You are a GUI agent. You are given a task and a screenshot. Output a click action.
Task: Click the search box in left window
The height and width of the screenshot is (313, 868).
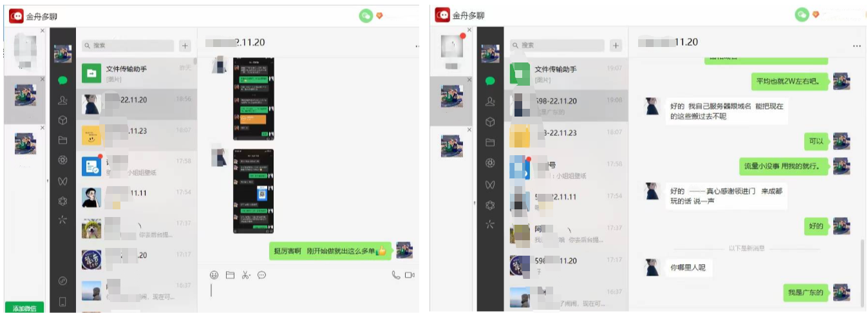point(127,46)
